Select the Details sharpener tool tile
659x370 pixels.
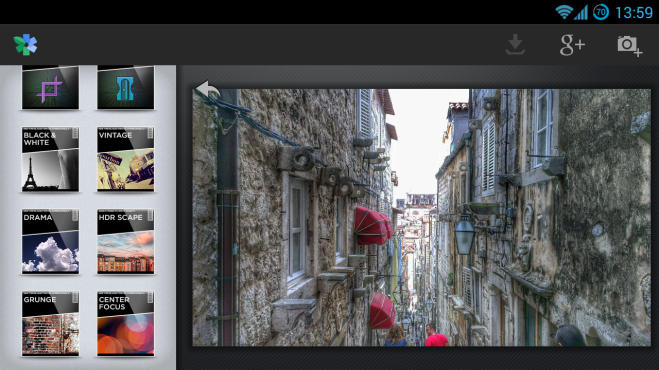coord(126,87)
